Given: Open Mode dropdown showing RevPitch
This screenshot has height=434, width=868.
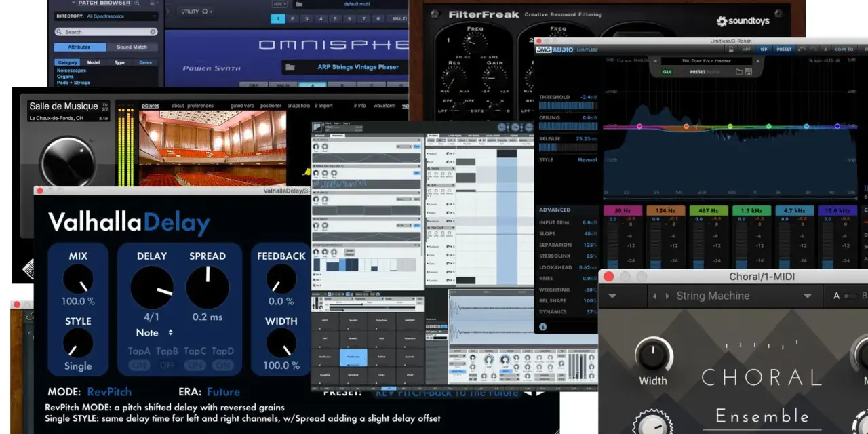Looking at the screenshot, I should [109, 391].
